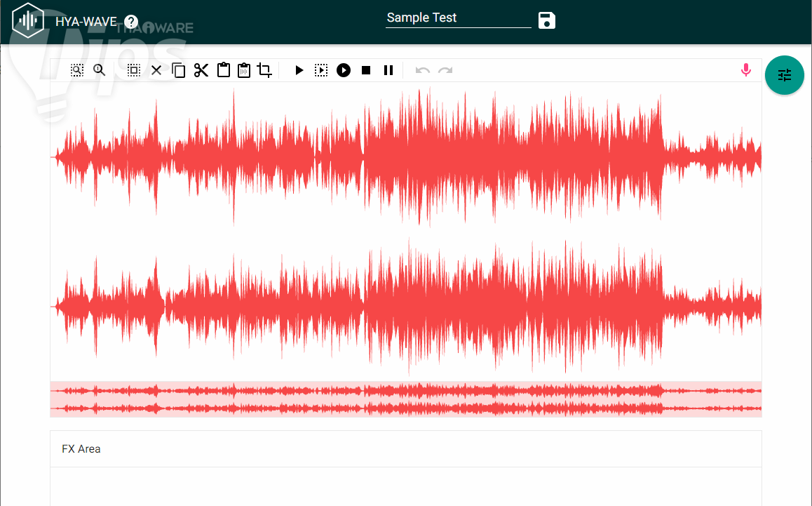The width and height of the screenshot is (812, 506).
Task: Crop audio to selection icon
Action: (x=264, y=70)
